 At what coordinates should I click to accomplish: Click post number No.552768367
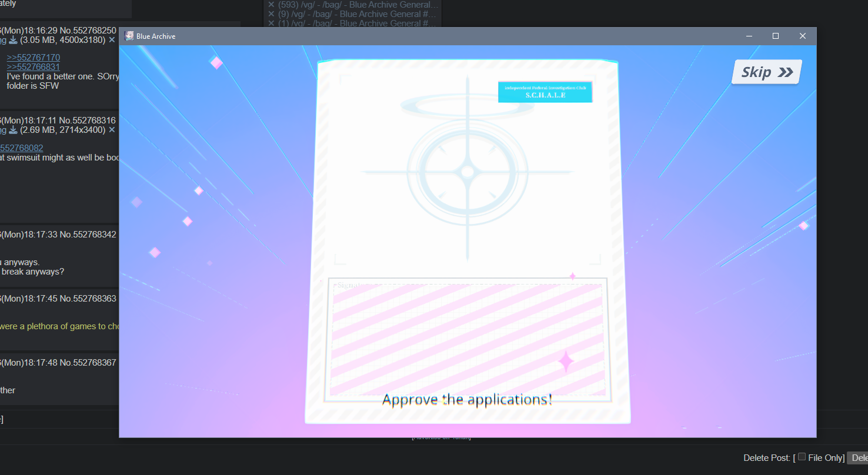click(88, 363)
